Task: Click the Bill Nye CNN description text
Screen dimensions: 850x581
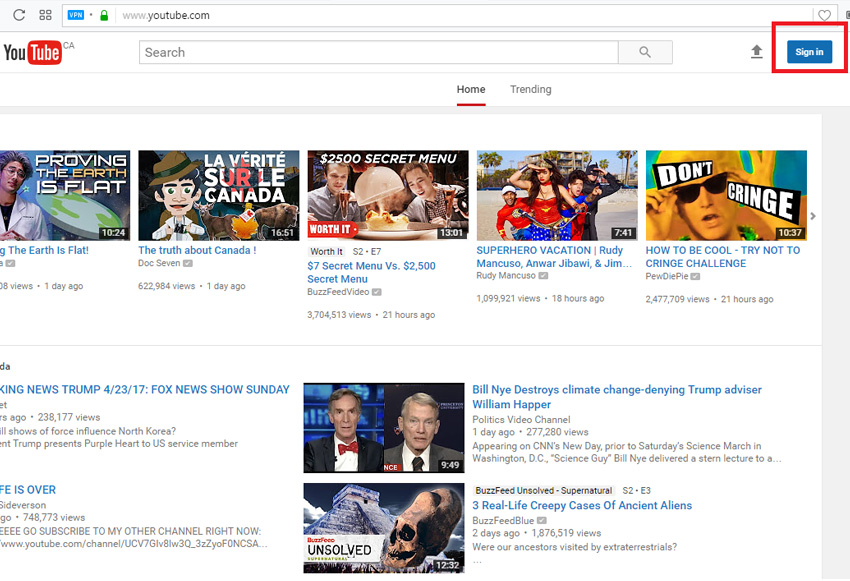Action: click(x=627, y=452)
